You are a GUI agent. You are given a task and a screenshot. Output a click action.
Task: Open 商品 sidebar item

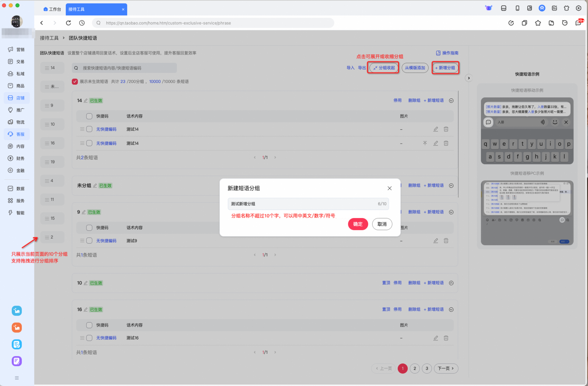pos(17,86)
